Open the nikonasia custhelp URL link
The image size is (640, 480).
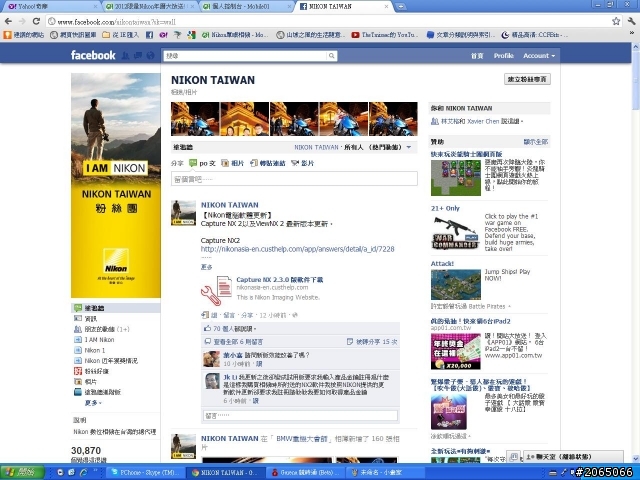pyautogui.click(x=298, y=249)
